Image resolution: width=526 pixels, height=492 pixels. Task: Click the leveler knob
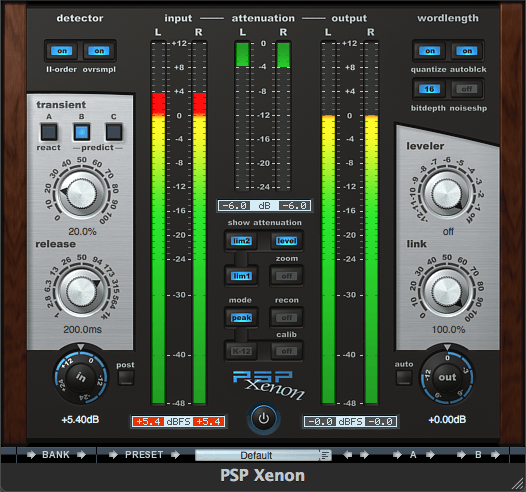pyautogui.click(x=447, y=194)
